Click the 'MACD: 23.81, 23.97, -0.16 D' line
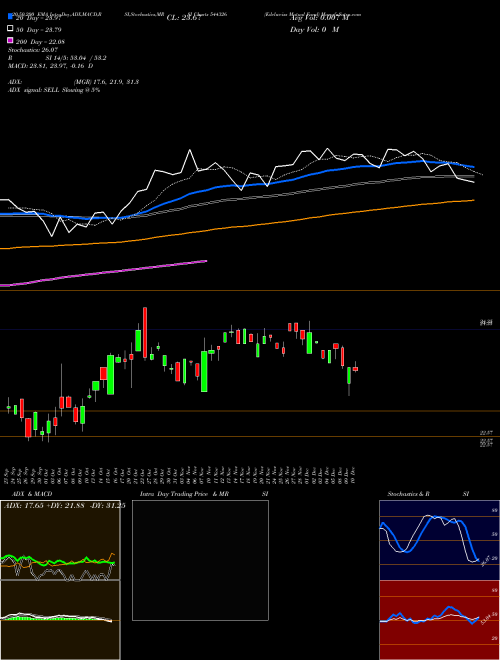 click(x=51, y=66)
